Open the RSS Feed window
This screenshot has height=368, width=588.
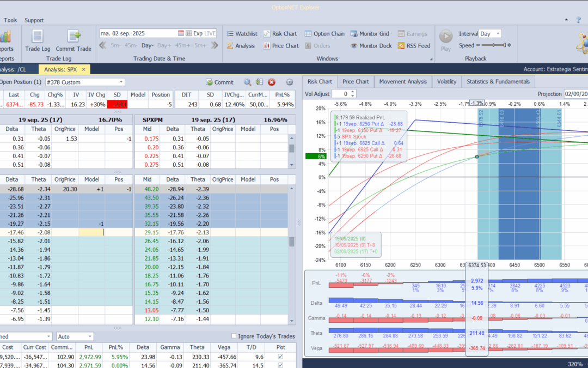(x=414, y=46)
